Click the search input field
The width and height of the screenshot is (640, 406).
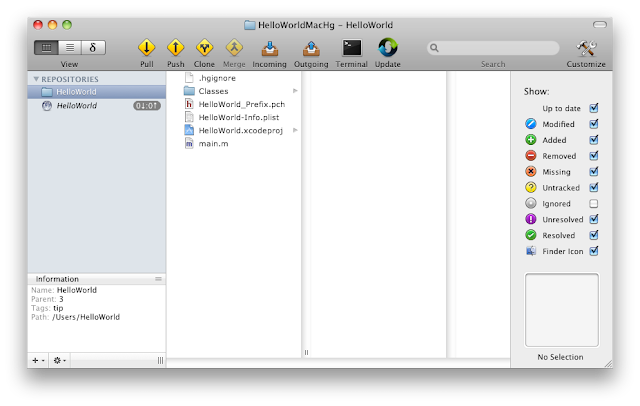[493, 48]
